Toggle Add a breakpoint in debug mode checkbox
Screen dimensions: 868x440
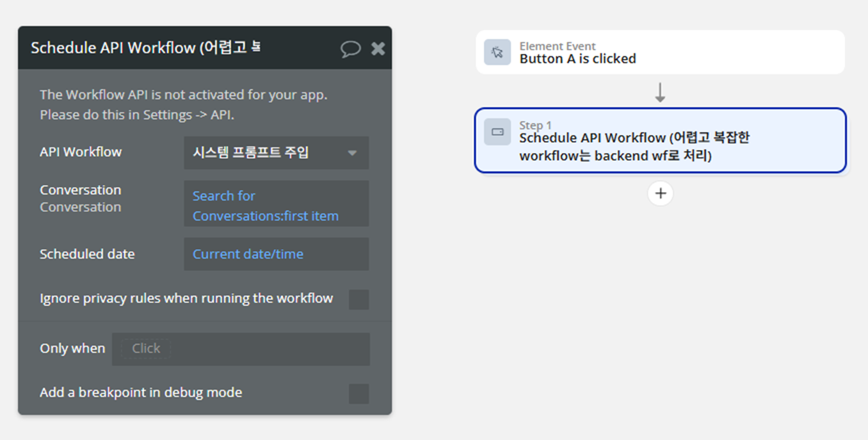pos(358,393)
